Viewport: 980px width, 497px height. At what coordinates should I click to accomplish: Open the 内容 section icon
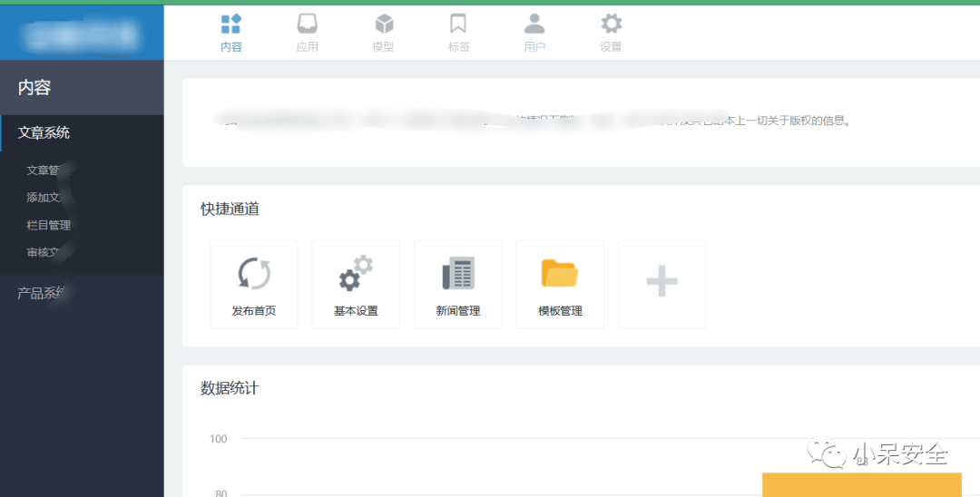point(231,25)
